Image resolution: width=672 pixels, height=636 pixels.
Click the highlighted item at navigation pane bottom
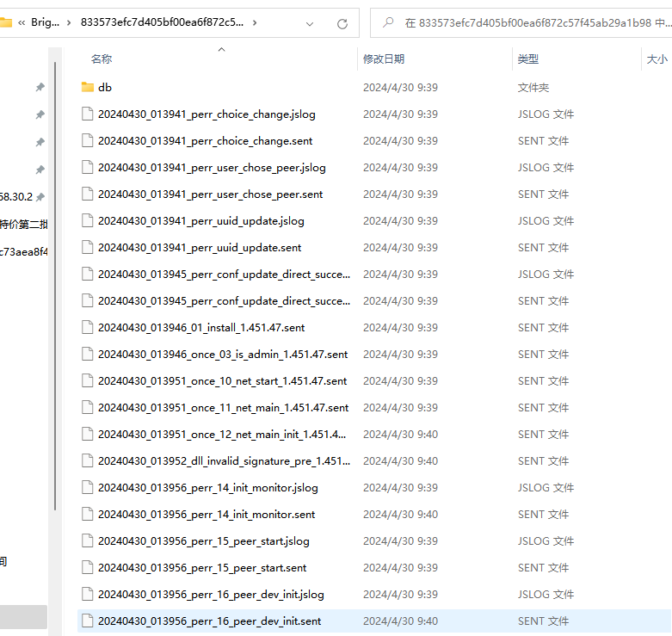pyautogui.click(x=23, y=617)
